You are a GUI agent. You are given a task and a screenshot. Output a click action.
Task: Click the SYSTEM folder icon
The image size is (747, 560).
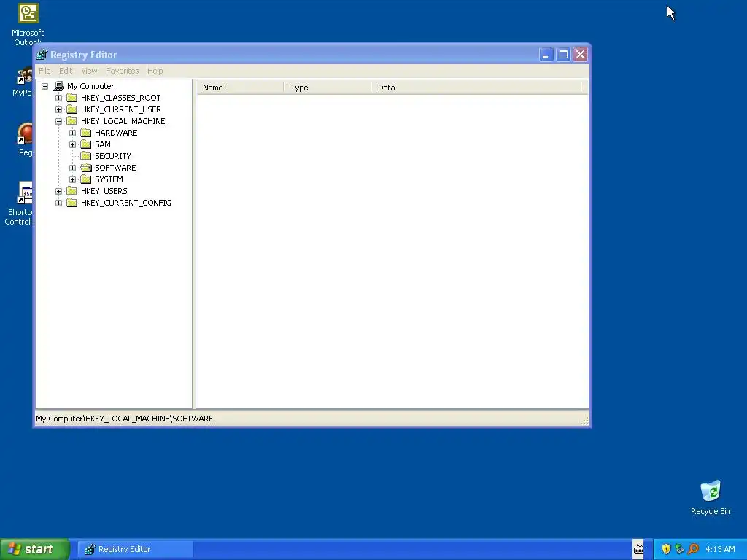coord(86,179)
